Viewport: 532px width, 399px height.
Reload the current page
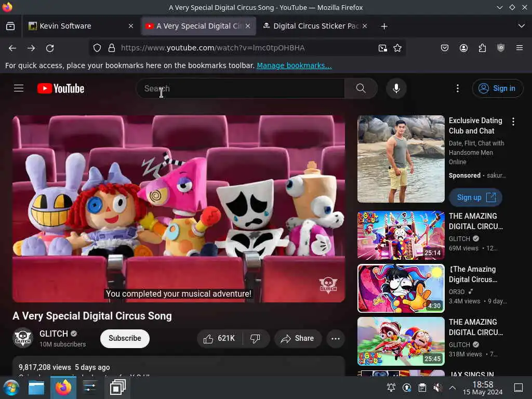[x=50, y=48]
